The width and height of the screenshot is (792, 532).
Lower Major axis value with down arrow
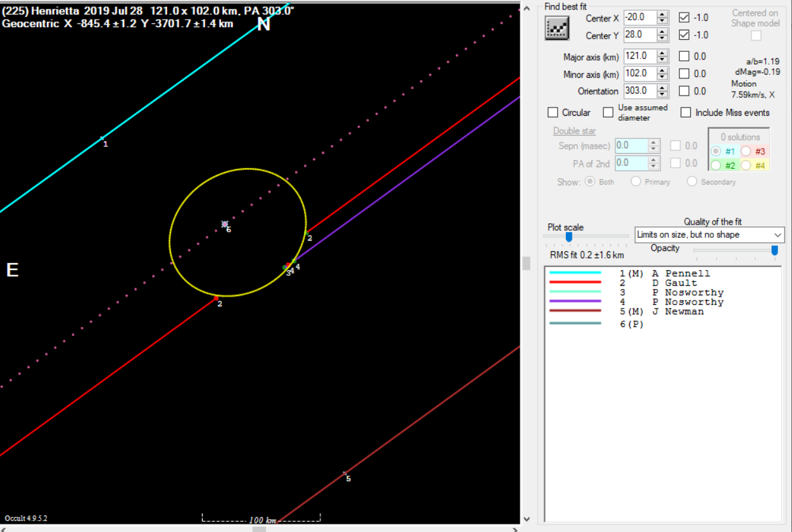tap(663, 59)
